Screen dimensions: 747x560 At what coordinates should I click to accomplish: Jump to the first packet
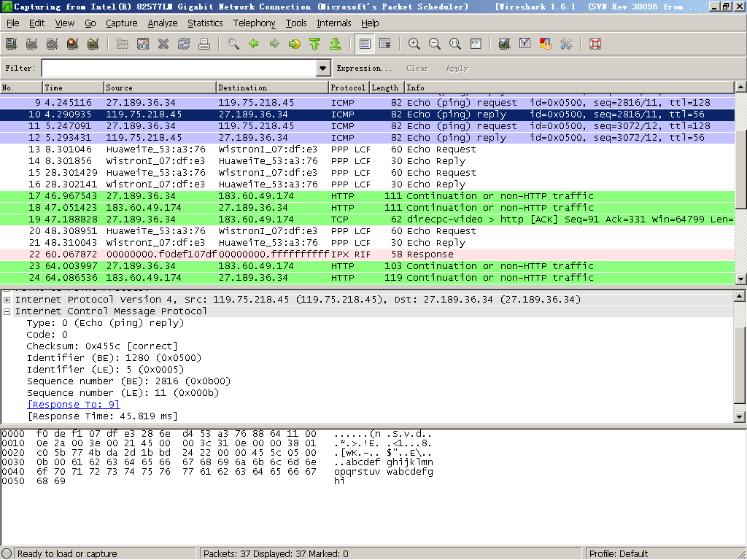click(x=315, y=44)
